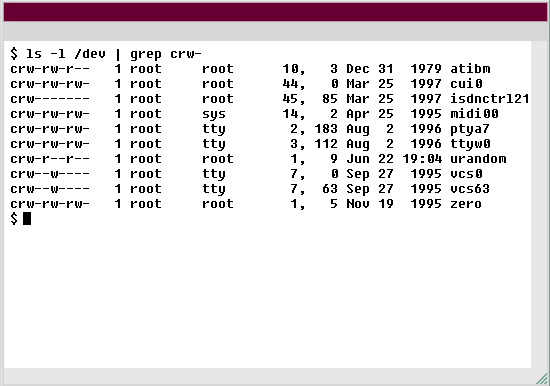Click the group 'tty' in the ptya7 row

(214, 130)
